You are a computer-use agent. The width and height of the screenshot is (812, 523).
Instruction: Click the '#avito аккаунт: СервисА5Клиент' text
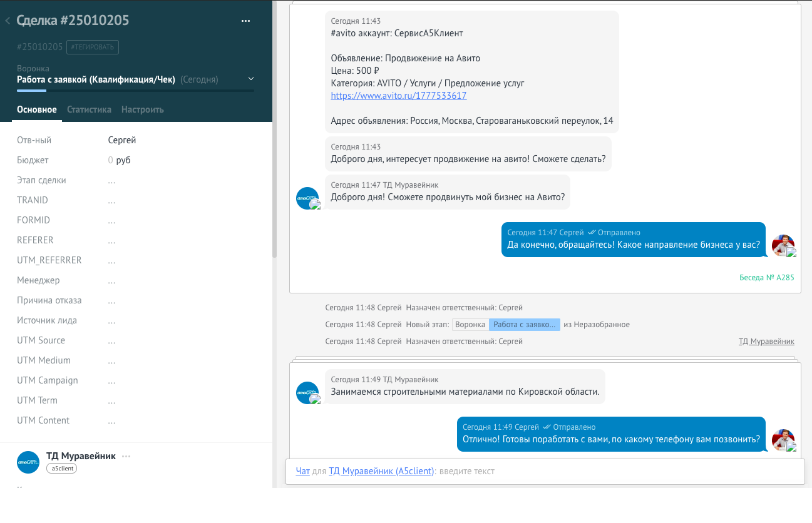click(397, 33)
